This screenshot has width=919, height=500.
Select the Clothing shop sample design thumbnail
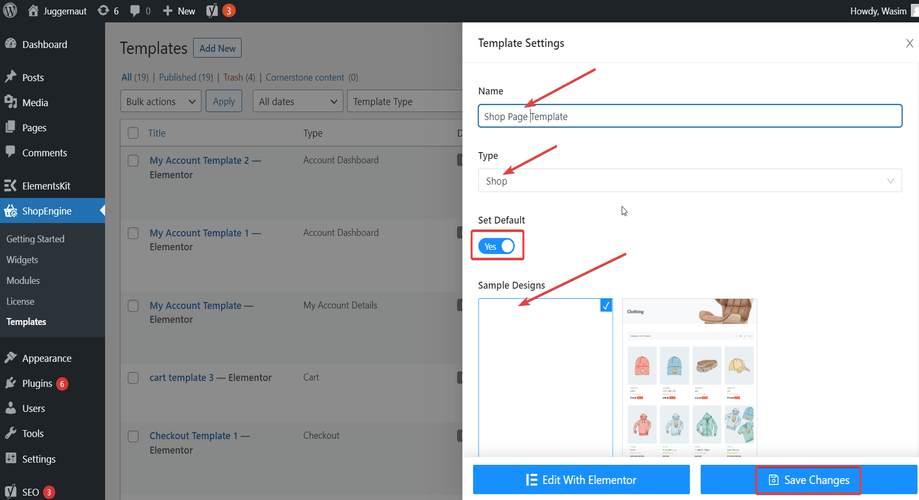[689, 377]
